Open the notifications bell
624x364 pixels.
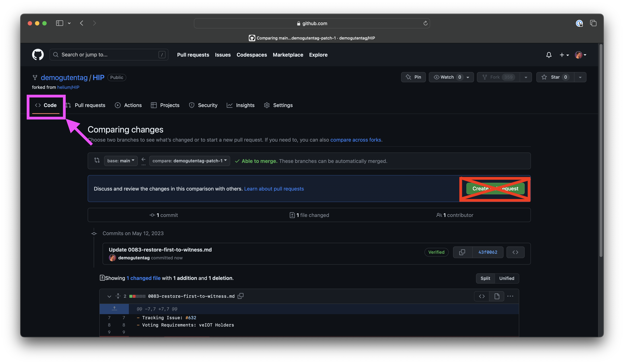[x=549, y=55]
